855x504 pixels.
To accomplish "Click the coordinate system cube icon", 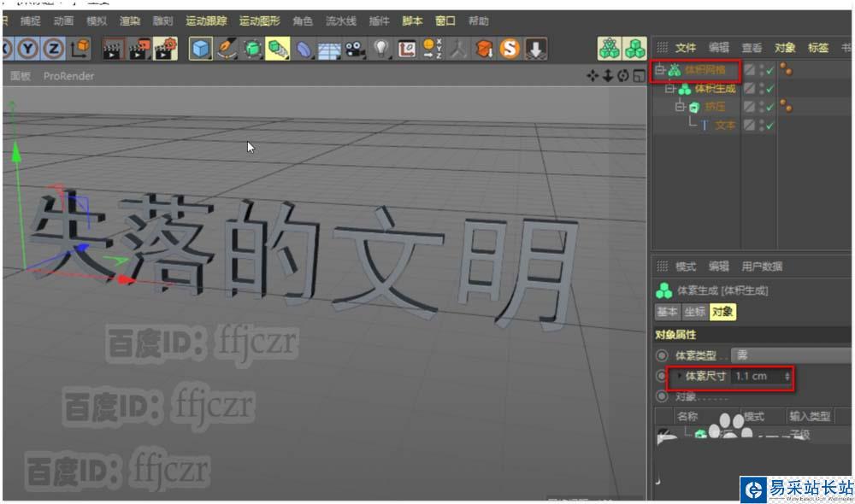I will (x=80, y=49).
